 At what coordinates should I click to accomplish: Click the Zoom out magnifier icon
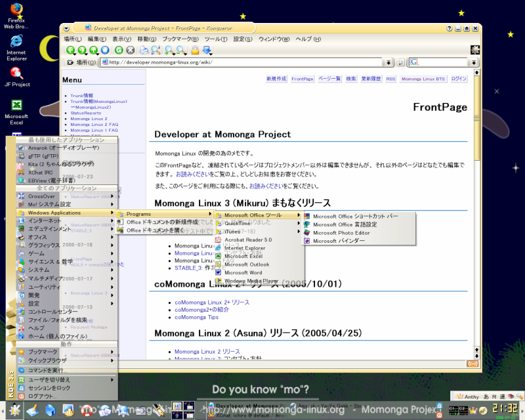tap(182, 51)
